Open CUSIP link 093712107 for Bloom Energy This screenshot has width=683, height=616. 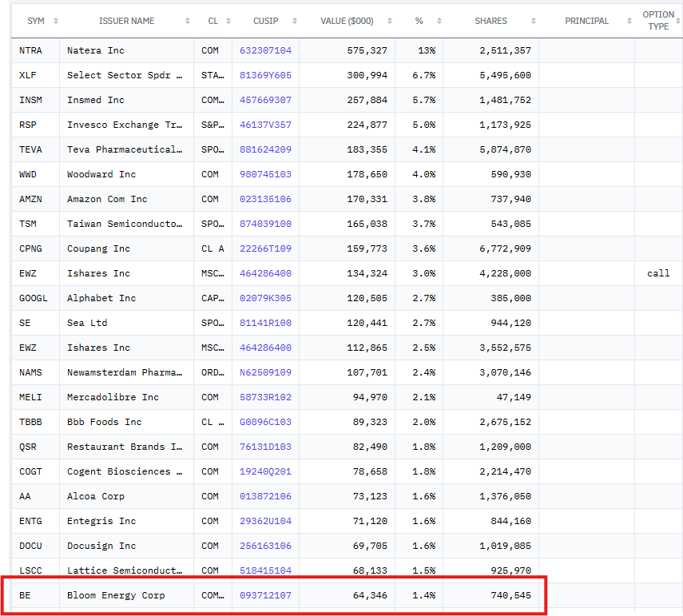pos(265,595)
